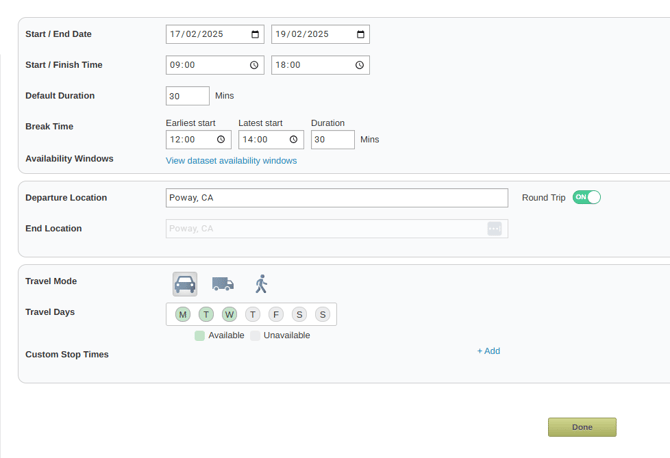Select the truck travel mode icon
The height and width of the screenshot is (458, 670).
click(223, 284)
